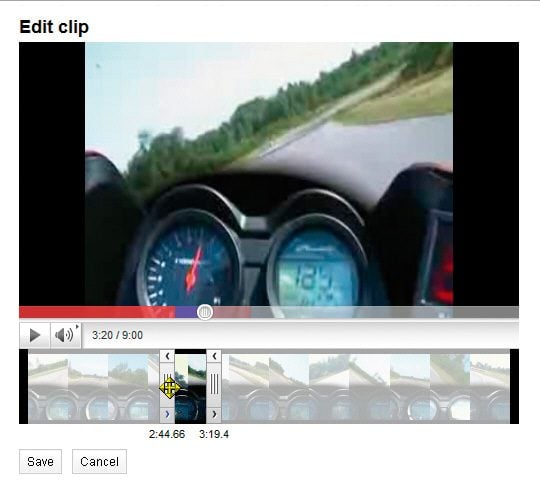540x493 pixels.
Task: Click the gray unplayed portion of the seek bar
Action: click(384, 312)
